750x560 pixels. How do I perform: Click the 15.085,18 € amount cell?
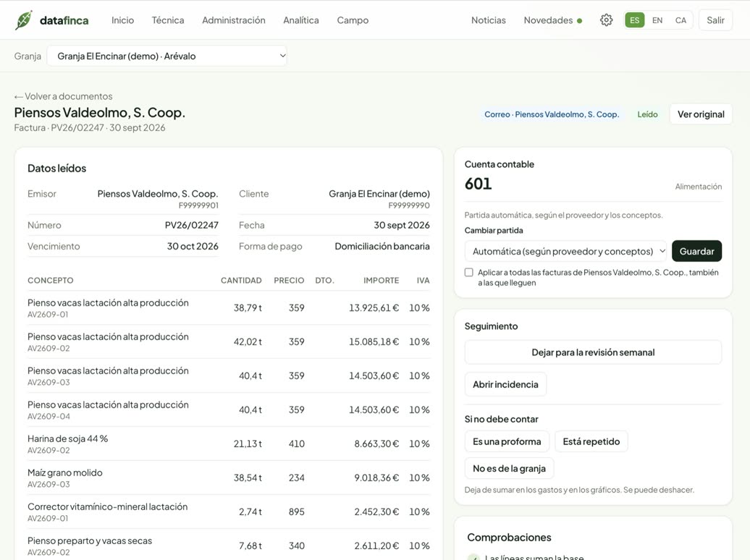pos(374,342)
